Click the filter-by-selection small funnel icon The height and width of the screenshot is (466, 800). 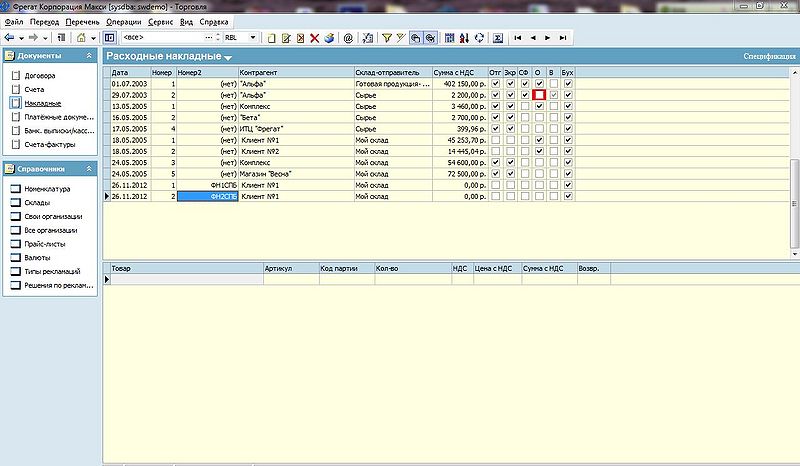(x=401, y=38)
